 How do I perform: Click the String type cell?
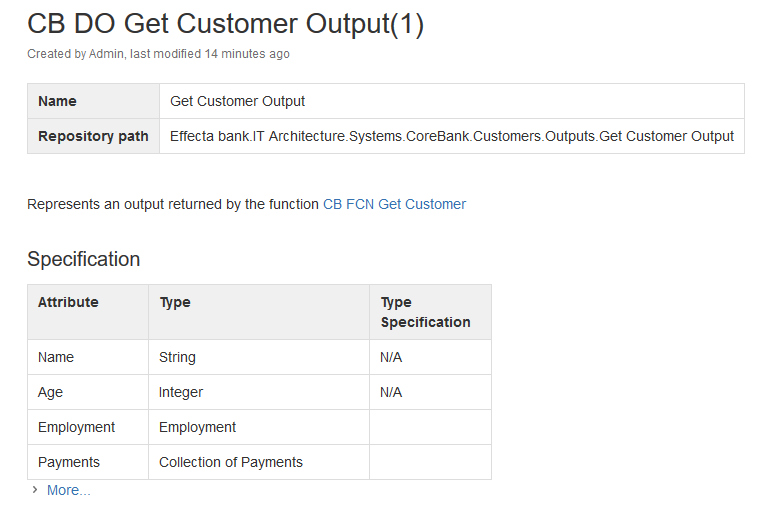coord(259,357)
